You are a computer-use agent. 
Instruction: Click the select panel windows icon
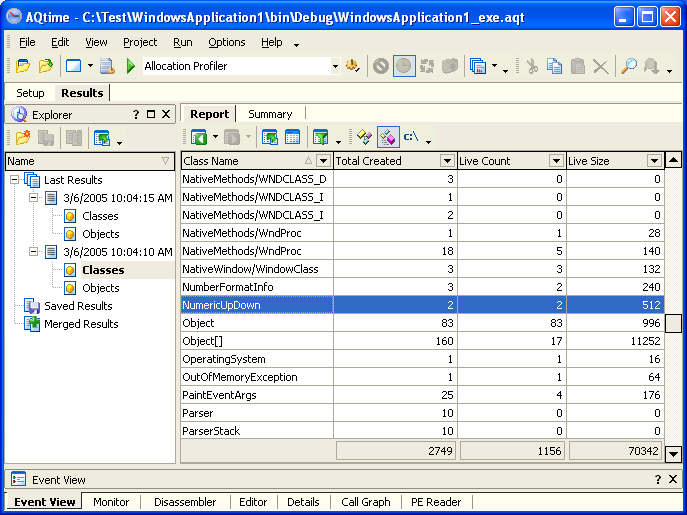tap(478, 66)
